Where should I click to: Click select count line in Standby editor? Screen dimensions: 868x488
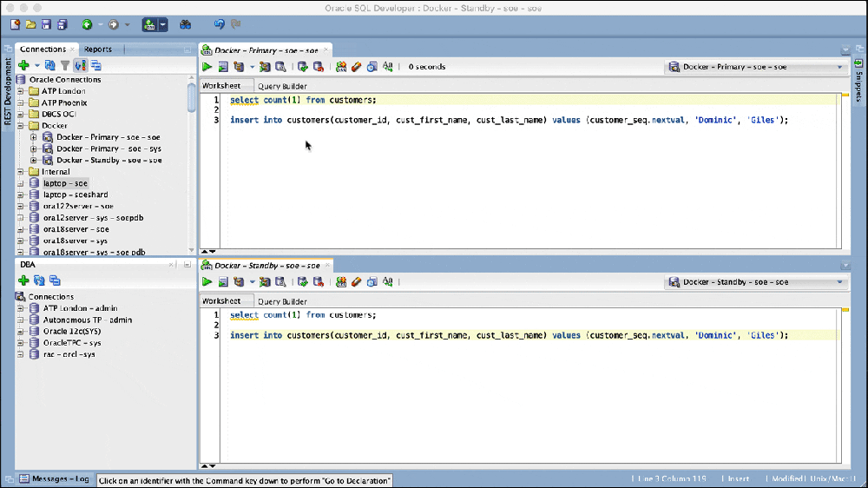(x=303, y=315)
